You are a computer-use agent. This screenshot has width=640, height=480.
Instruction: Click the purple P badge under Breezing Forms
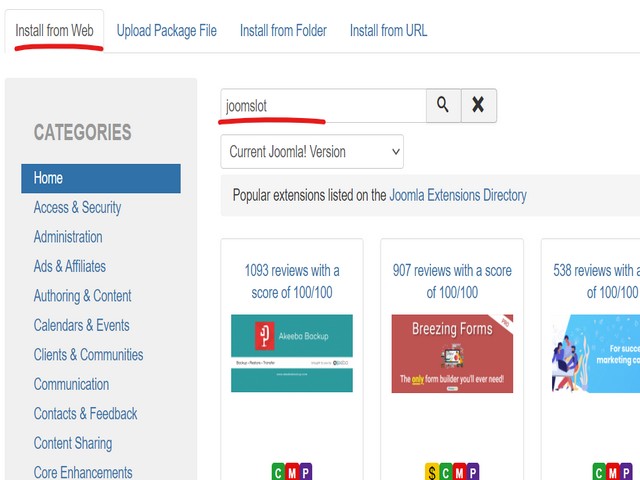[473, 472]
